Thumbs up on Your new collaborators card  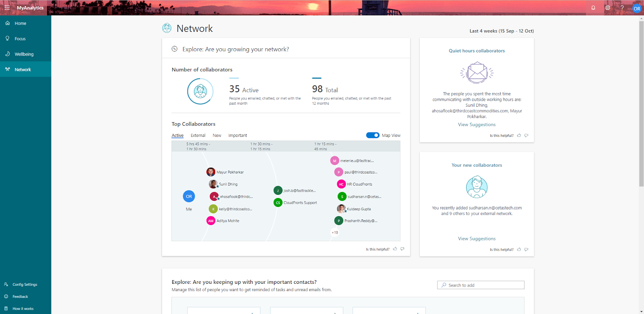click(x=519, y=250)
